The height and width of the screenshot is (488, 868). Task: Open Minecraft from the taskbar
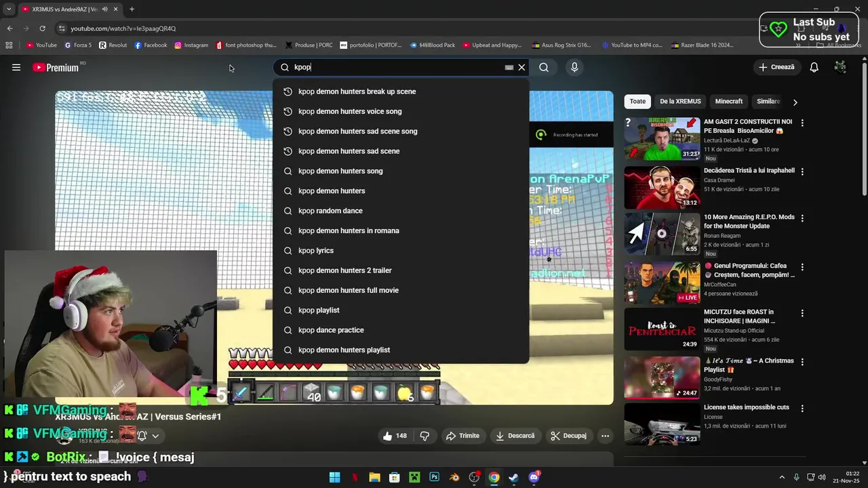[x=414, y=477]
